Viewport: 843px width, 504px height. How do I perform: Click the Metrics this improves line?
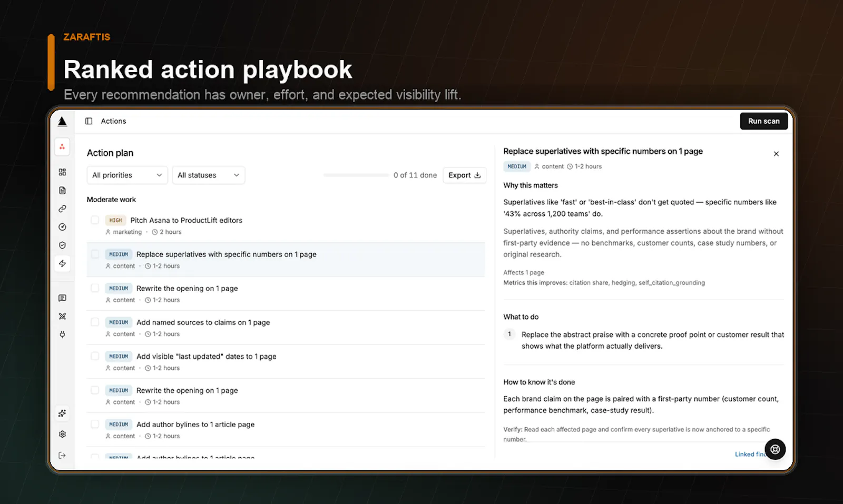(x=604, y=283)
